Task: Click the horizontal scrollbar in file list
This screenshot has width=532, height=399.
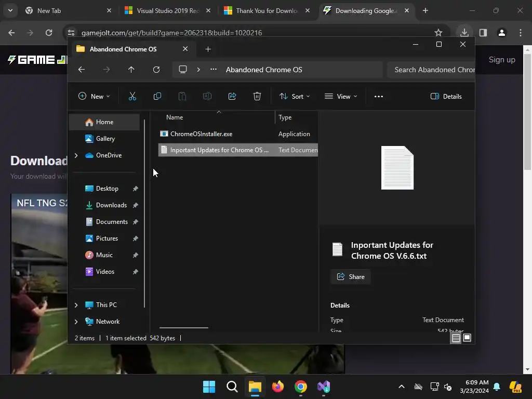Action: coord(183,328)
